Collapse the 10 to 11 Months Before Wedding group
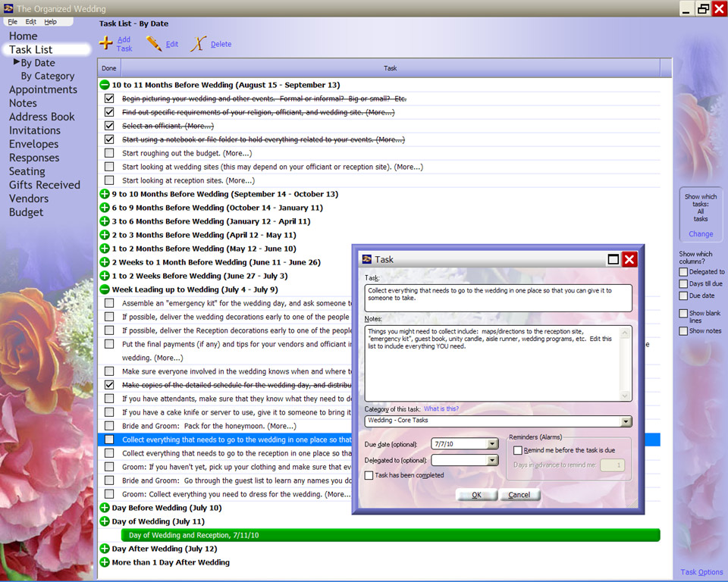Image resolution: width=728 pixels, height=582 pixels. [x=105, y=85]
